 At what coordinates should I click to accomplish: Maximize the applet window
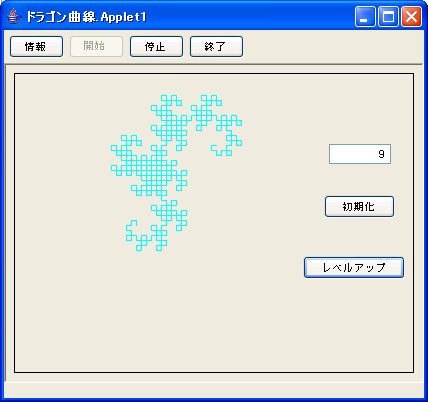pyautogui.click(x=388, y=17)
